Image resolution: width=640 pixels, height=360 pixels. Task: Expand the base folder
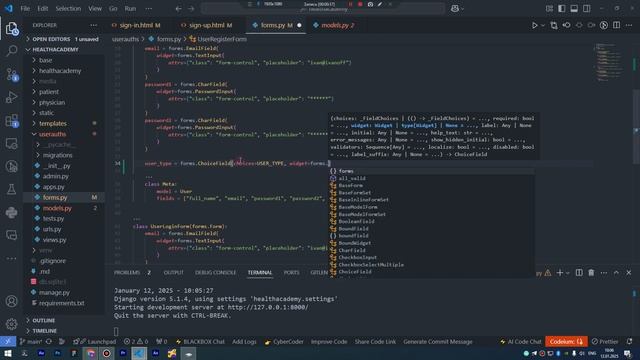(45, 60)
